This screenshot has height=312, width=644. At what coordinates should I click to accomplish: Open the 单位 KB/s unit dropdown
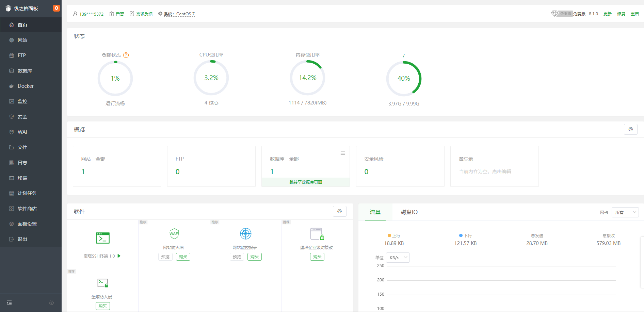tap(398, 258)
